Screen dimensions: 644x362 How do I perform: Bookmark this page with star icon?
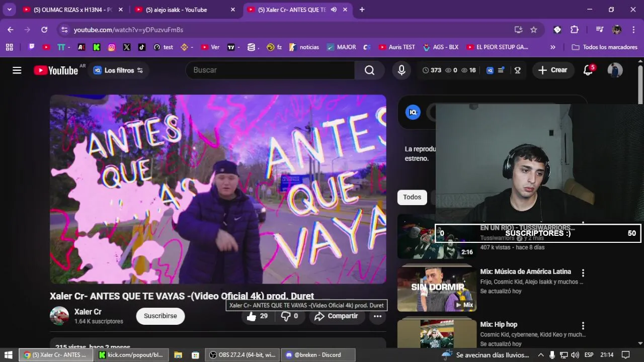(534, 30)
